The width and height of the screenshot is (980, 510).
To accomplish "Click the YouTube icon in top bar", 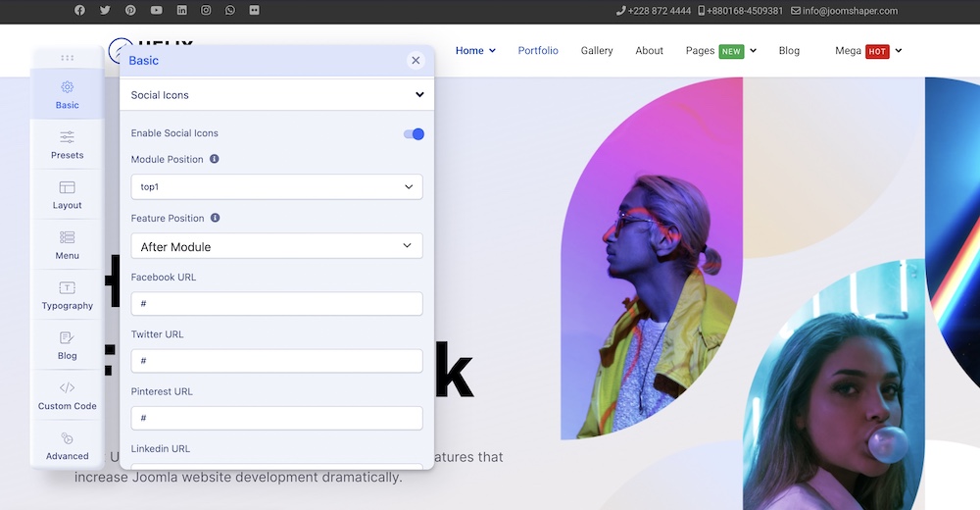I will (157, 11).
